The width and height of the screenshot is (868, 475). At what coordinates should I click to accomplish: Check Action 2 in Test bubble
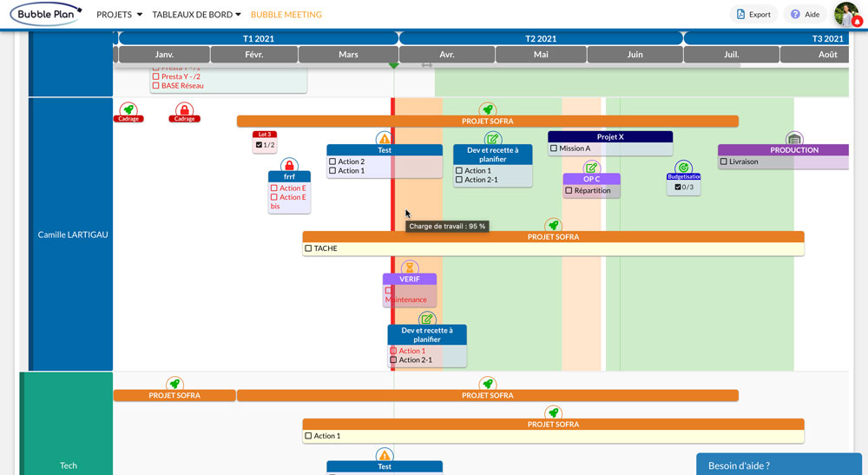pos(332,162)
